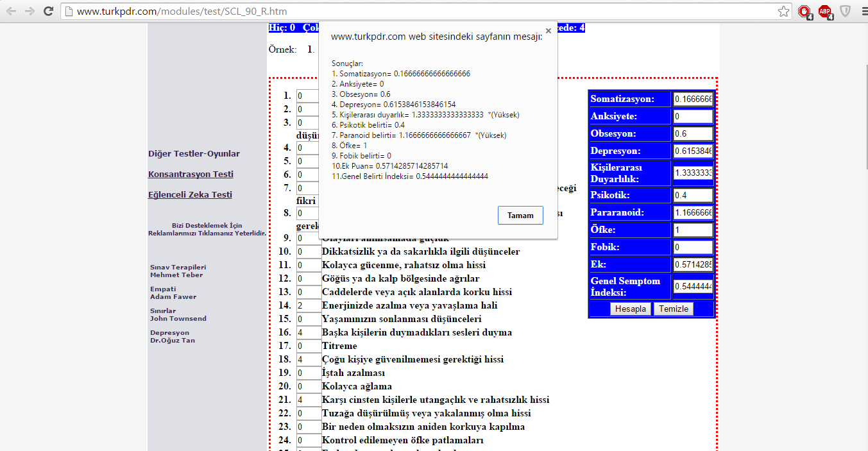Open the ABP Adblock Plus extension icon
Image resolution: width=868 pixels, height=451 pixels.
(825, 12)
